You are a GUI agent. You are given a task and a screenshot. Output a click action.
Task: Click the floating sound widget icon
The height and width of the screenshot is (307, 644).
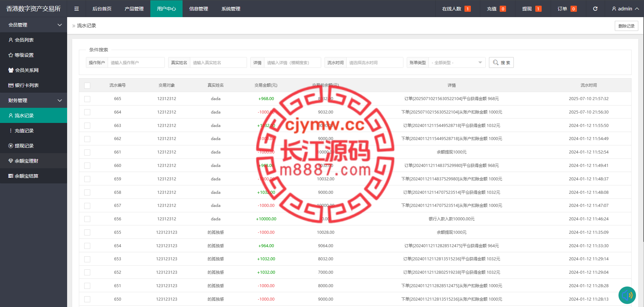click(x=627, y=295)
